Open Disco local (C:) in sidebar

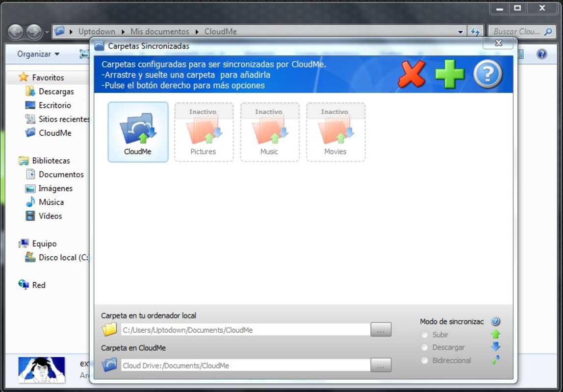tap(57, 258)
